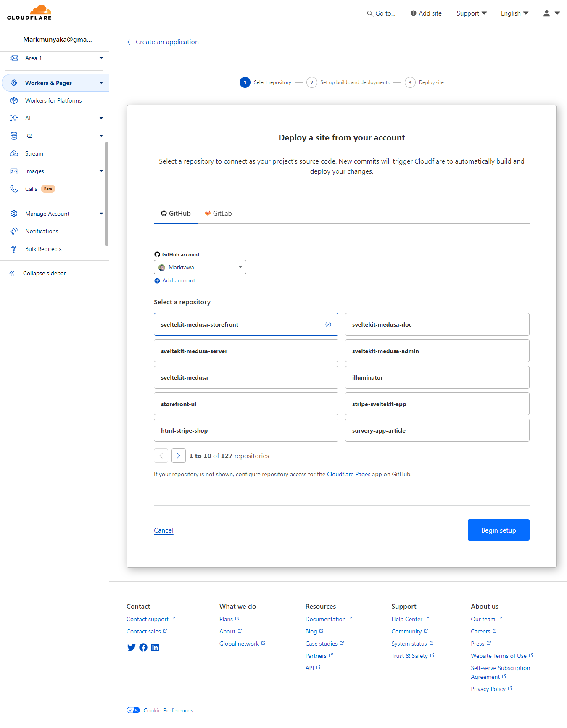Select the sveltekit-medusa-admin repository

click(437, 351)
